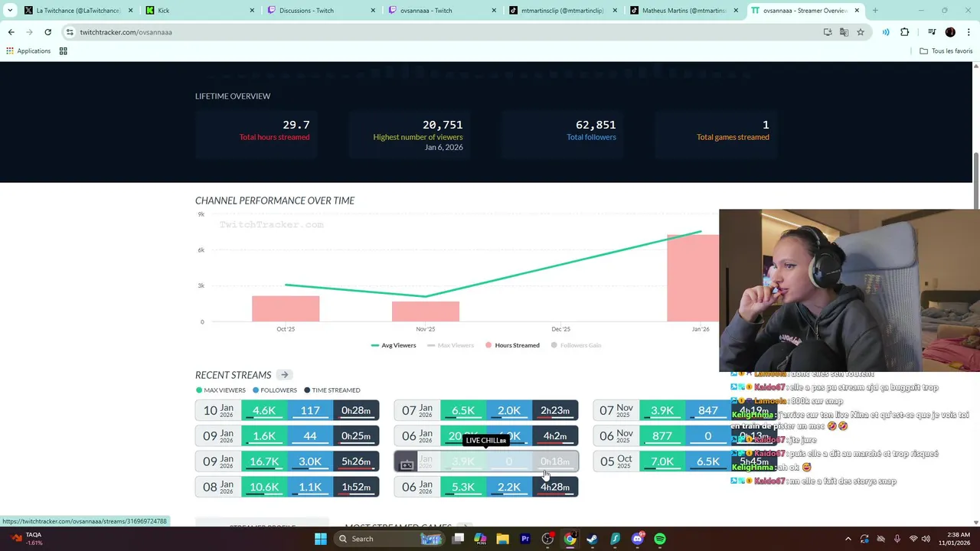Click the Chrome taskbar icon
Screen dimensions: 980x551
[x=570, y=539]
